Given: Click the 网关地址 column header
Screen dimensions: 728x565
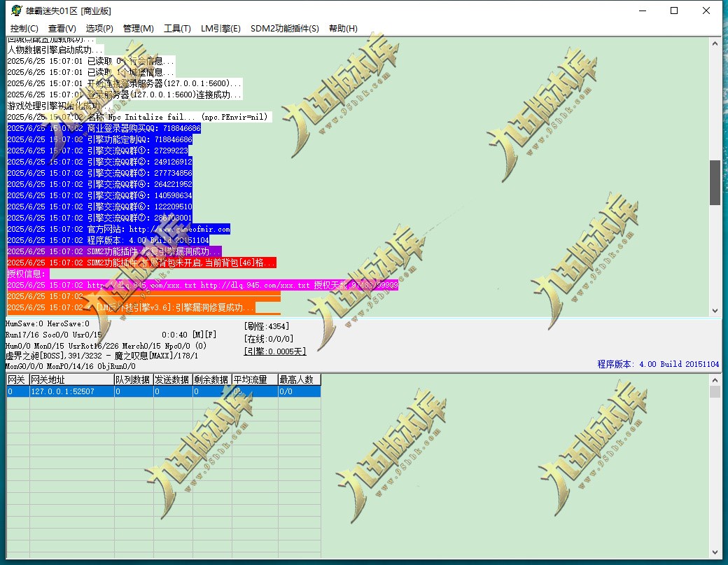Looking at the screenshot, I should 72,379.
